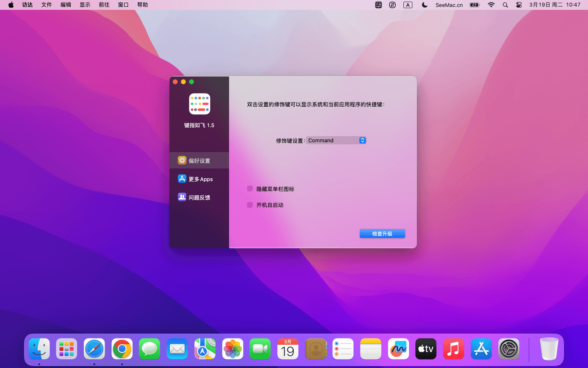Screen dimensions: 588x368
Task: Click the Spotlight search icon
Action: point(505,5)
